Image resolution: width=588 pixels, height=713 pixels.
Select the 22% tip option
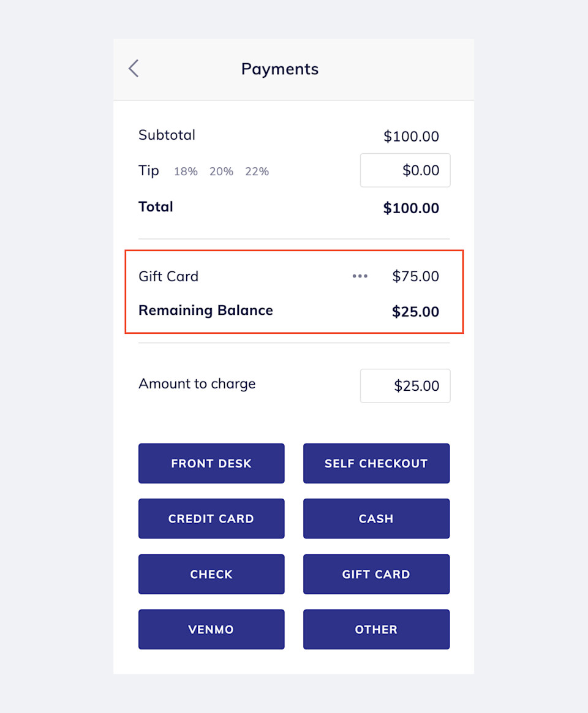click(x=257, y=172)
